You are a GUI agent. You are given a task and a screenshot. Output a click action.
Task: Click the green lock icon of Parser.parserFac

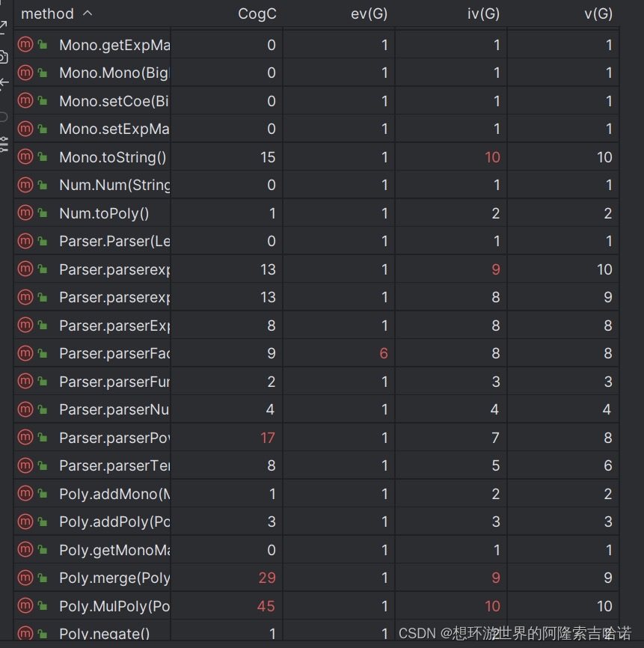coord(43,353)
